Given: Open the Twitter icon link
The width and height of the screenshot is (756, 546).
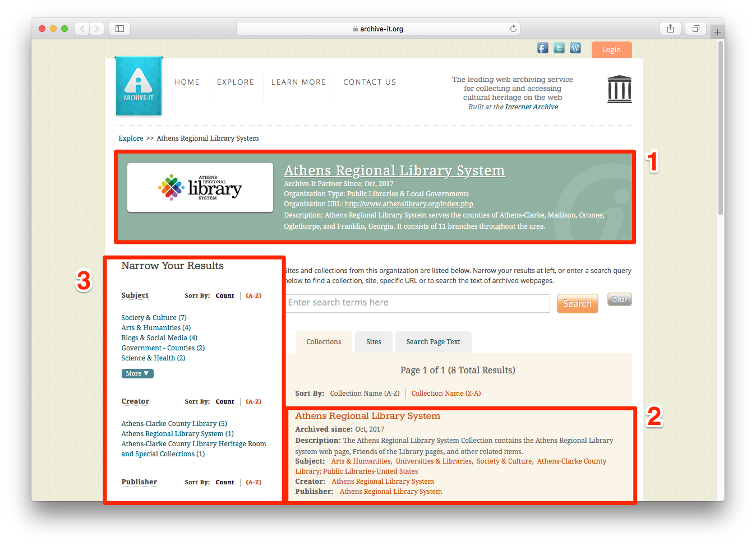Looking at the screenshot, I should 559,48.
